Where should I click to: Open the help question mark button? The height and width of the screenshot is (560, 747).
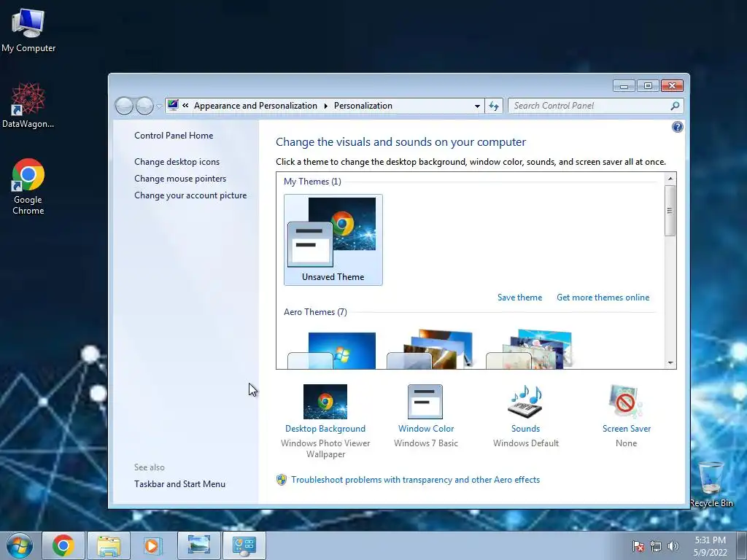tap(677, 127)
